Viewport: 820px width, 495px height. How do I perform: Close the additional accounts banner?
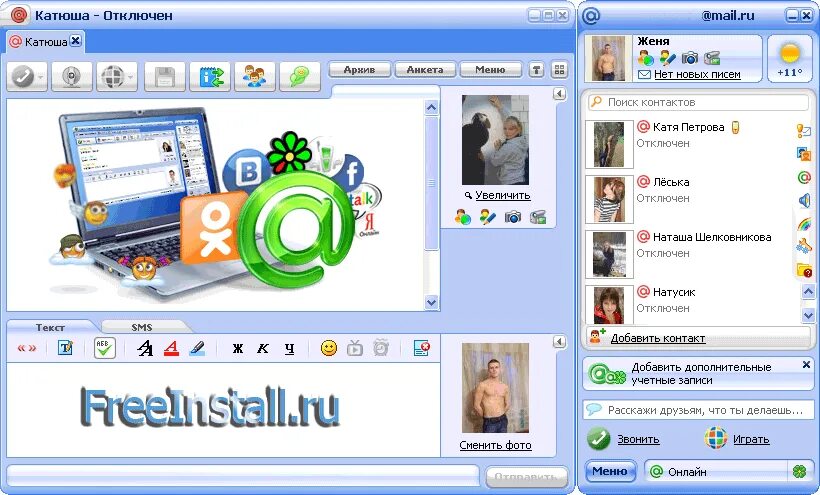806,364
